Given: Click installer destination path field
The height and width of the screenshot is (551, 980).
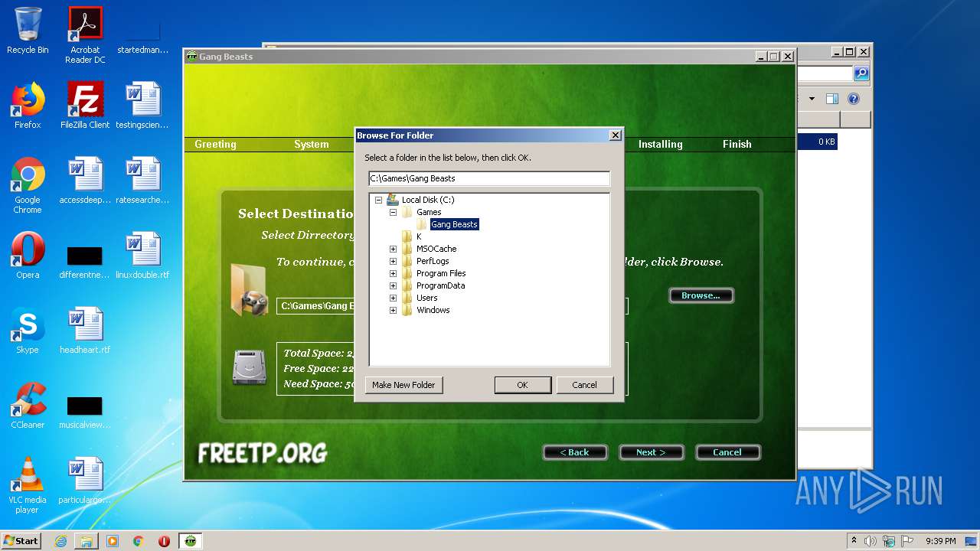Looking at the screenshot, I should pyautogui.click(x=452, y=306).
